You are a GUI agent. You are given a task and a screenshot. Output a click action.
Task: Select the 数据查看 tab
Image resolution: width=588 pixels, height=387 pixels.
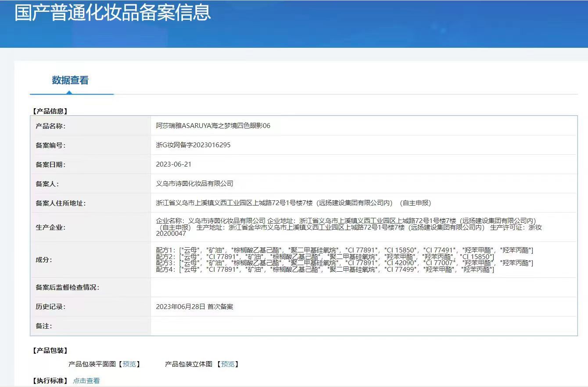70,80
